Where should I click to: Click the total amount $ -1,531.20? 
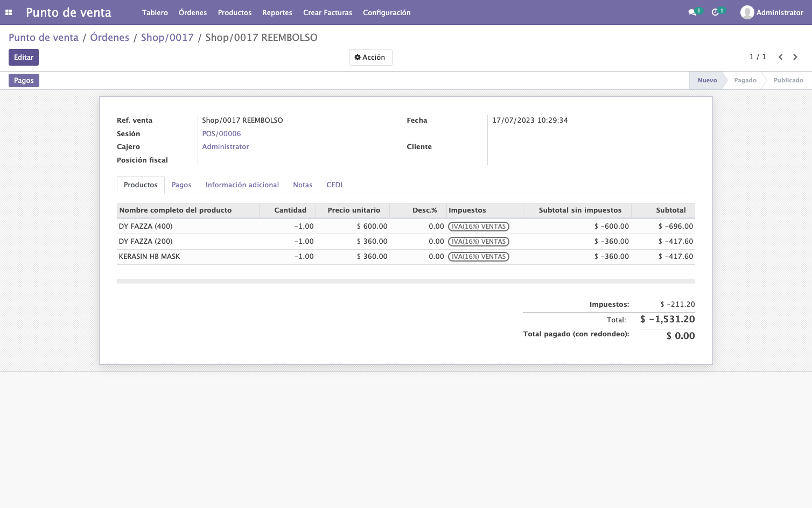click(x=668, y=319)
